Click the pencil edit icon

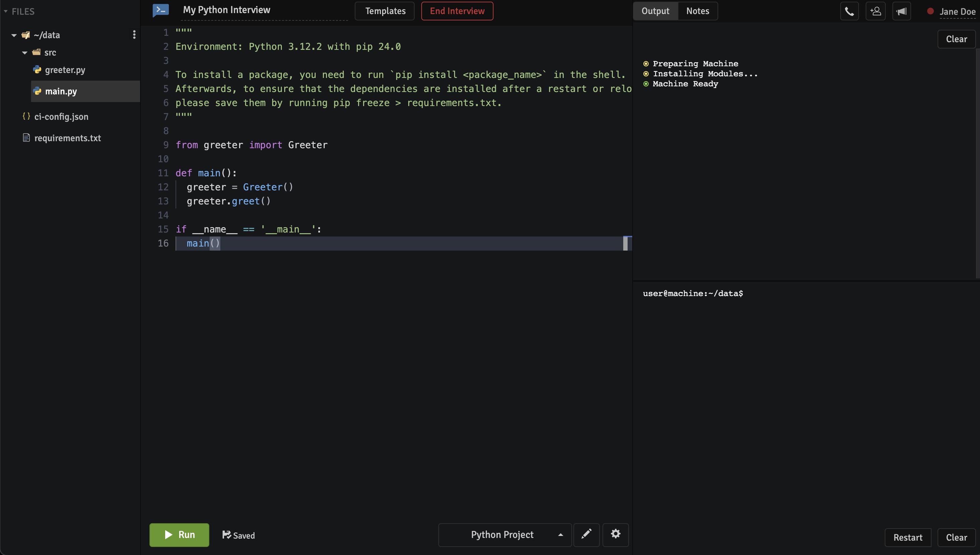[586, 534]
